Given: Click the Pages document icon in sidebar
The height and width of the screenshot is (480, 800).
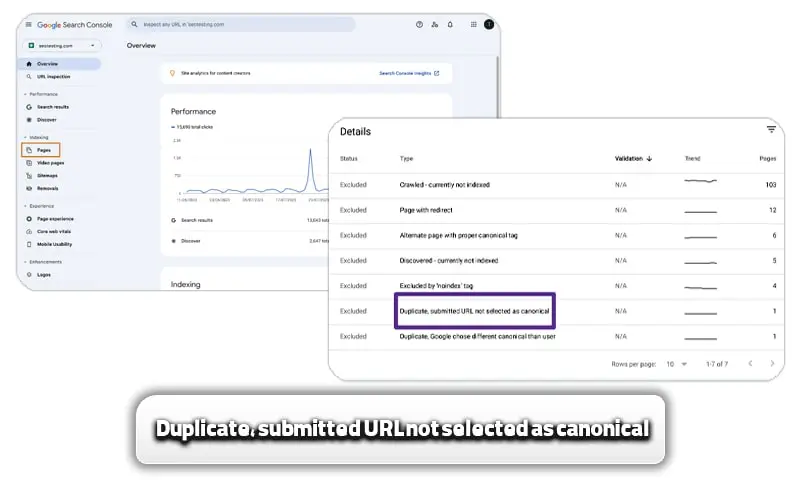Looking at the screenshot, I should point(29,150).
